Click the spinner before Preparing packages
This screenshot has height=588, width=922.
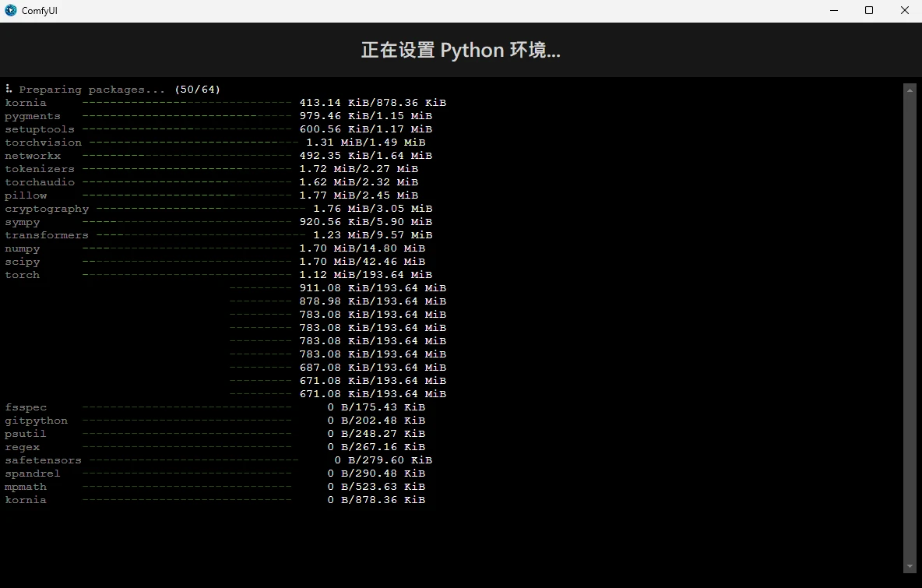(x=9, y=90)
